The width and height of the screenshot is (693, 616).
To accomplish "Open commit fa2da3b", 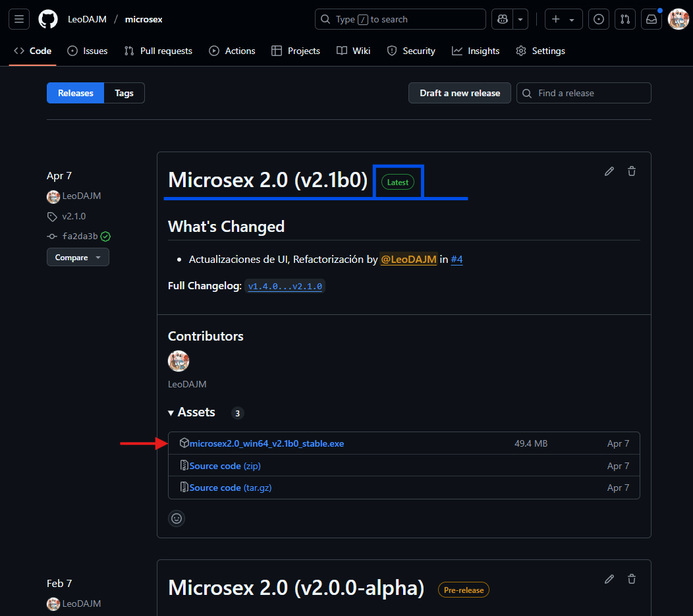I will tap(80, 237).
